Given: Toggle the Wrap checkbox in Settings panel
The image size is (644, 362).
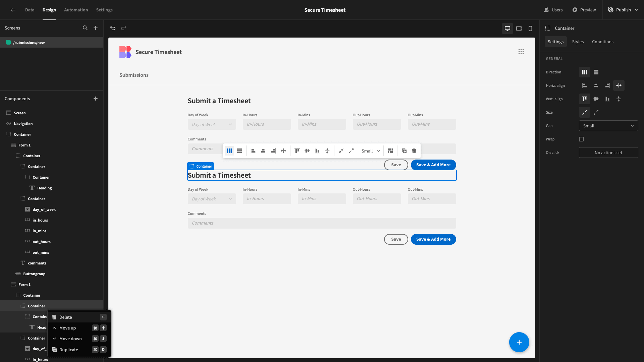Looking at the screenshot, I should [581, 139].
